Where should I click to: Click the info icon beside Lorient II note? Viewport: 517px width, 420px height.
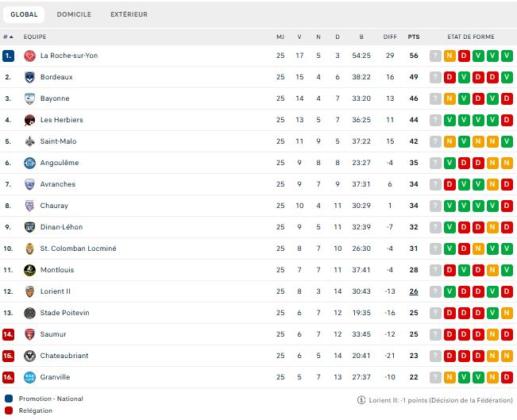click(362, 399)
